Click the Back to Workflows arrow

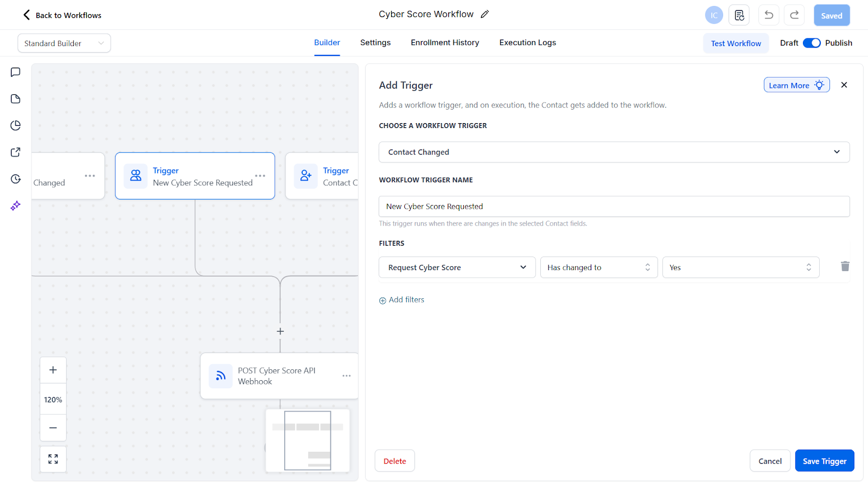tap(27, 15)
